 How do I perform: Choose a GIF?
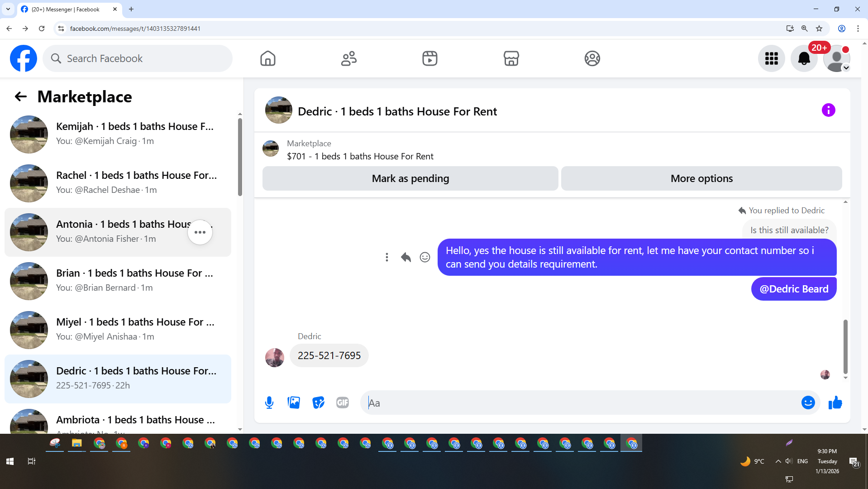coord(343,403)
